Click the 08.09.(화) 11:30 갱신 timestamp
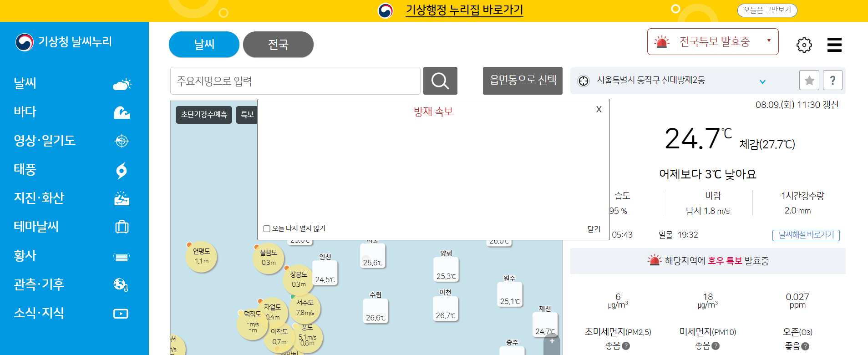 point(797,105)
